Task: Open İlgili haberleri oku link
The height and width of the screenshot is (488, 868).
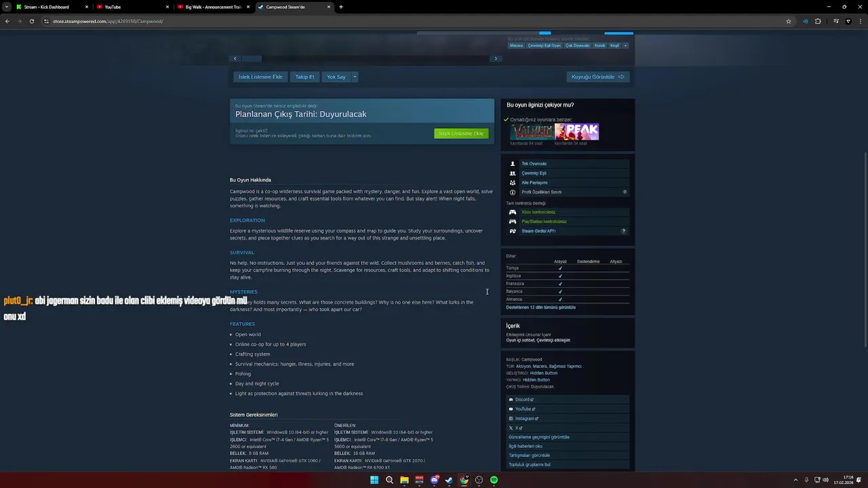Action: click(526, 446)
